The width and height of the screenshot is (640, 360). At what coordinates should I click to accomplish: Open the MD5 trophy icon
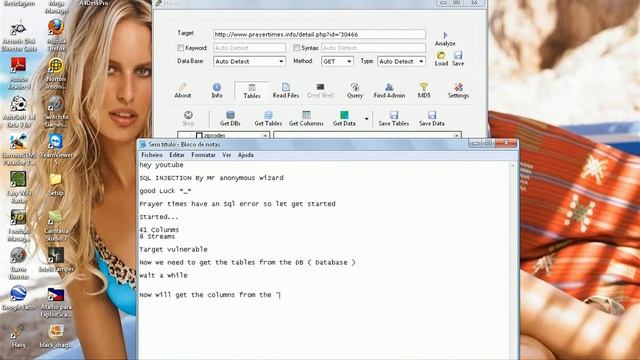coord(424,87)
